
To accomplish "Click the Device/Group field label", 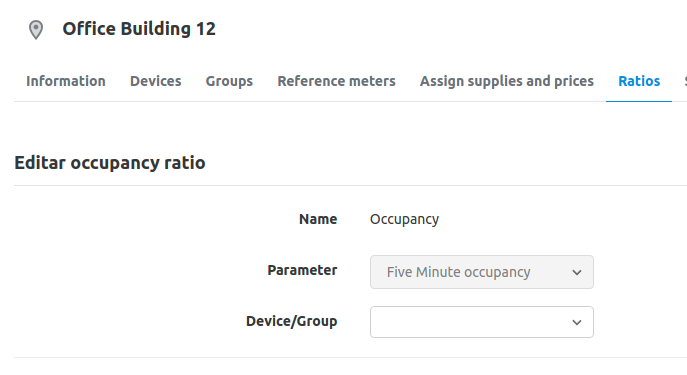I will [291, 321].
